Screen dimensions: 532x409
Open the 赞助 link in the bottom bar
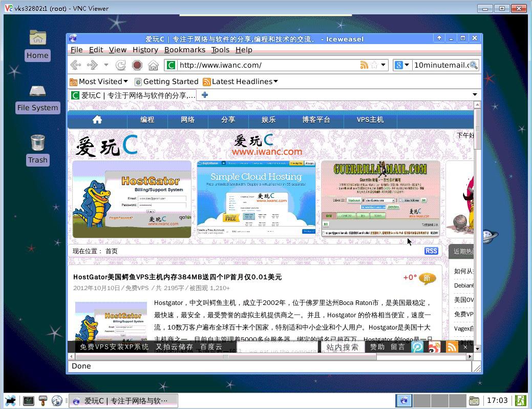[377, 347]
